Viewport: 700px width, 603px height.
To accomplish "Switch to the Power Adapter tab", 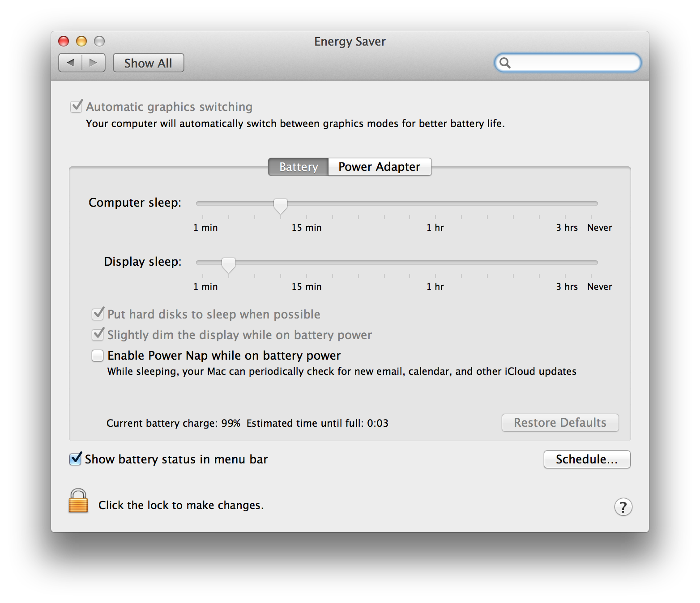I will point(380,167).
